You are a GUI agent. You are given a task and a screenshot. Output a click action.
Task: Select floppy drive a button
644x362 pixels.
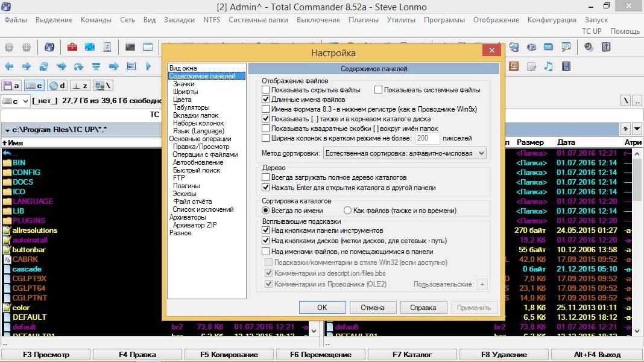point(11,86)
